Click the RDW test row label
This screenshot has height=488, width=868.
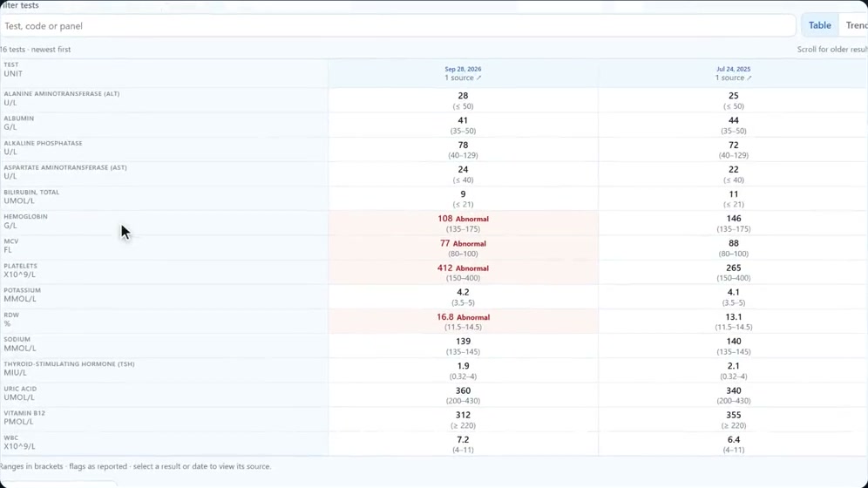pos(11,315)
